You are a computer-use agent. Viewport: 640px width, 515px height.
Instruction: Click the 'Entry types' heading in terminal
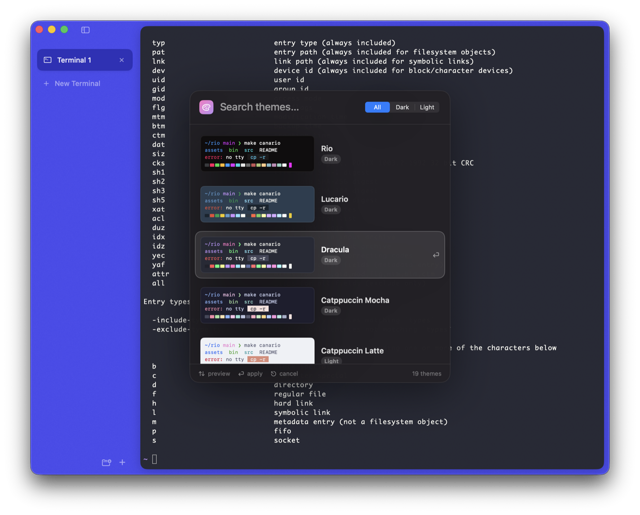pos(167,302)
